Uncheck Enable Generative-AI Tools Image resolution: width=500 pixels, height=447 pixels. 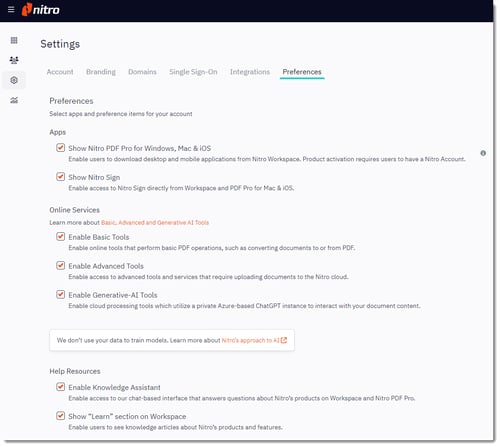point(60,294)
